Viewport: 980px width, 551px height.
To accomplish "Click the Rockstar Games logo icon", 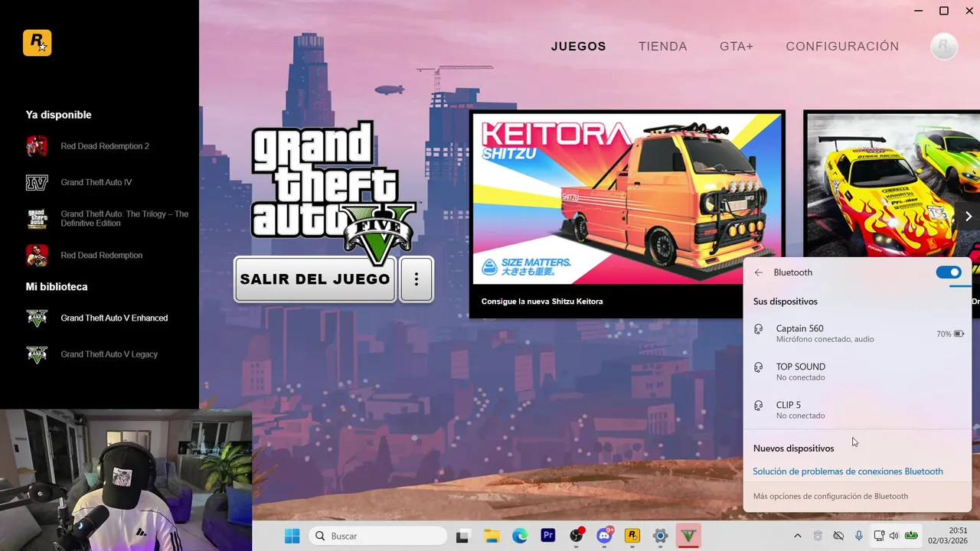I will (37, 43).
